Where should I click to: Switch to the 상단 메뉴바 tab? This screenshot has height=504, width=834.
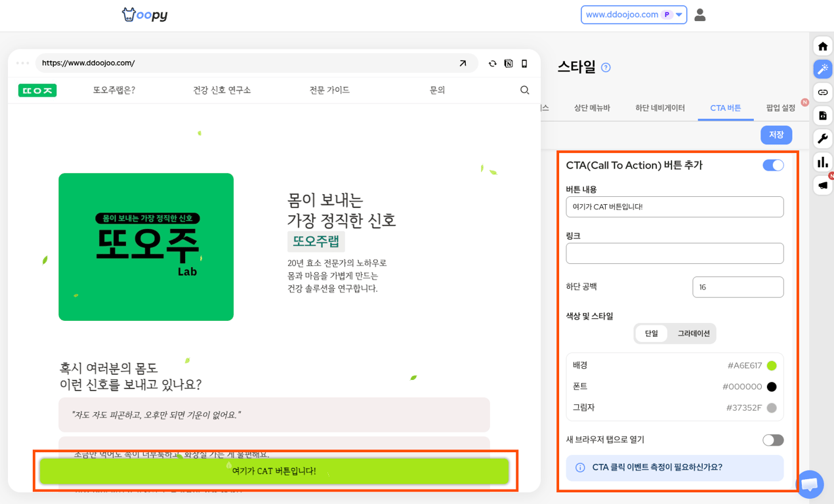point(592,108)
